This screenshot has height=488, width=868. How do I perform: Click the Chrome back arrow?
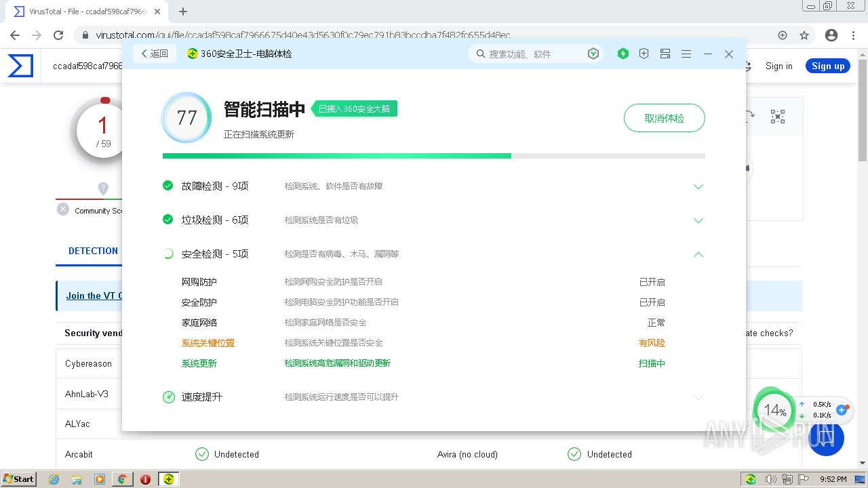click(15, 35)
